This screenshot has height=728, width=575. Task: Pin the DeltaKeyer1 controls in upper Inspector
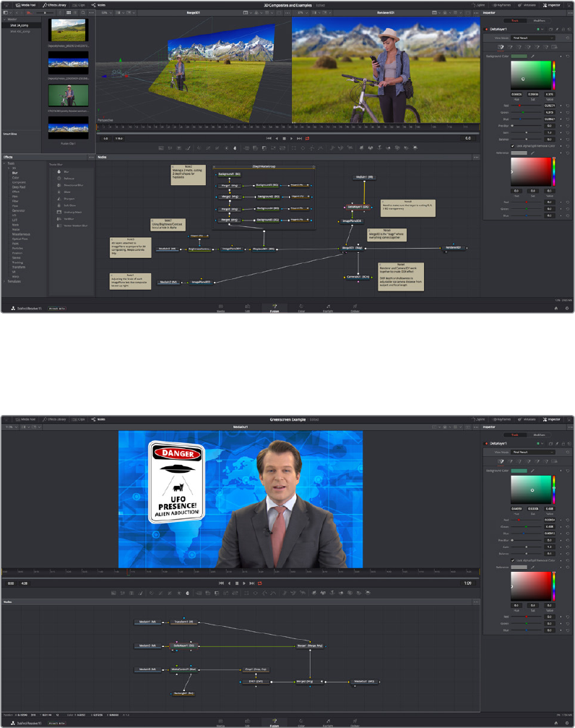(558, 29)
